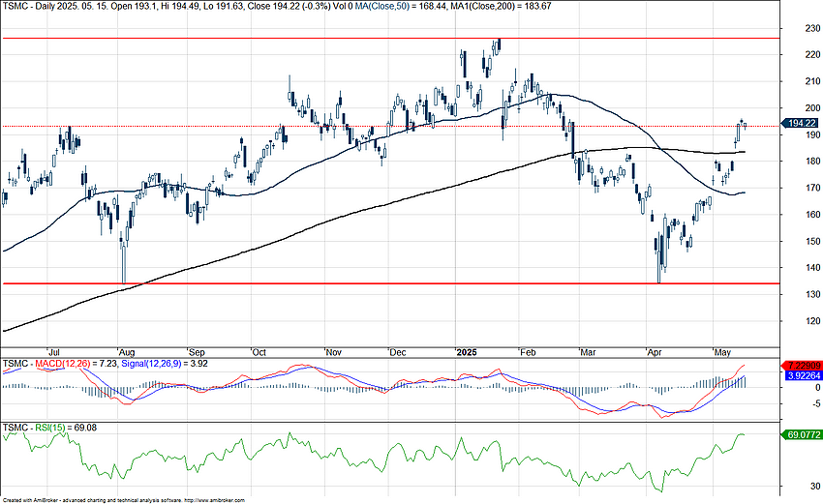
Task: Click the 'Feb' month label on time axis
Action: coord(528,352)
